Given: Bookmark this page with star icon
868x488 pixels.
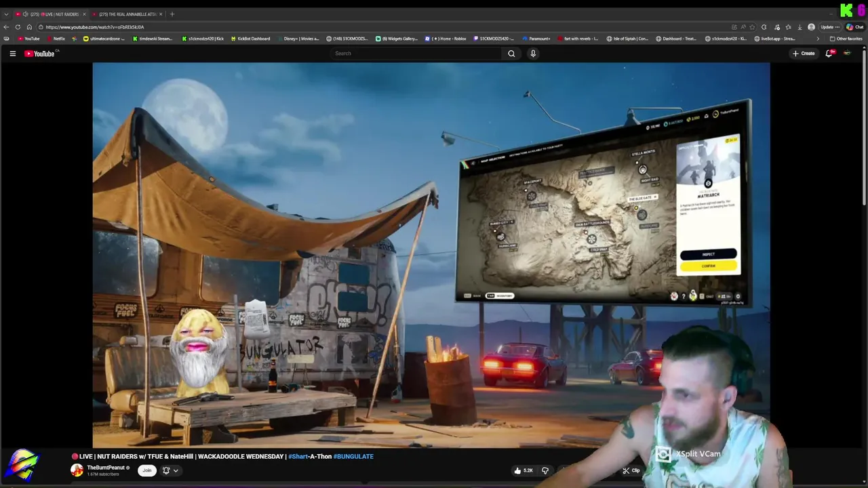Looking at the screenshot, I should [x=752, y=27].
